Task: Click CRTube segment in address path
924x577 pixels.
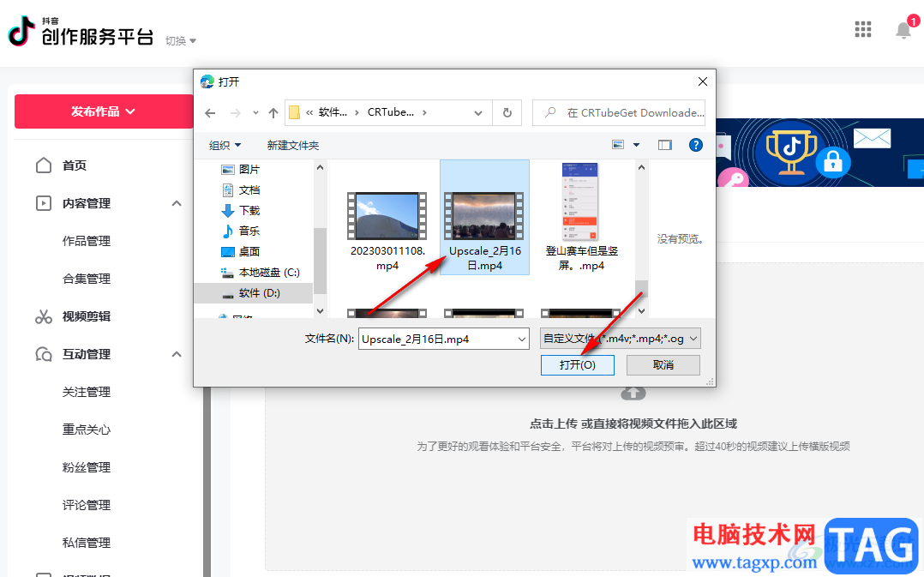Action: point(391,112)
